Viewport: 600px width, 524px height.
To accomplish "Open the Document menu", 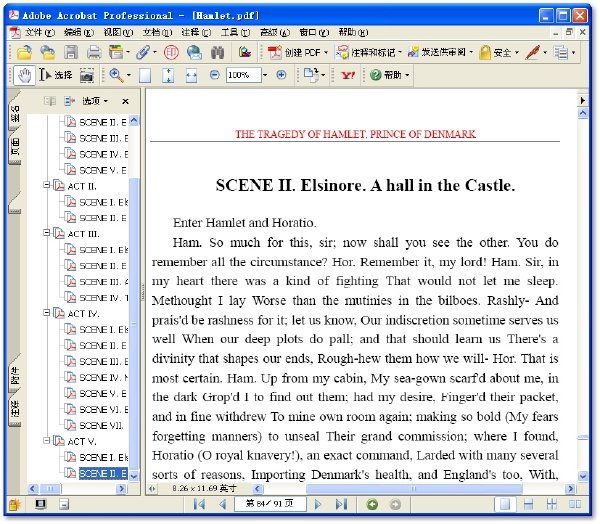I will click(x=157, y=32).
